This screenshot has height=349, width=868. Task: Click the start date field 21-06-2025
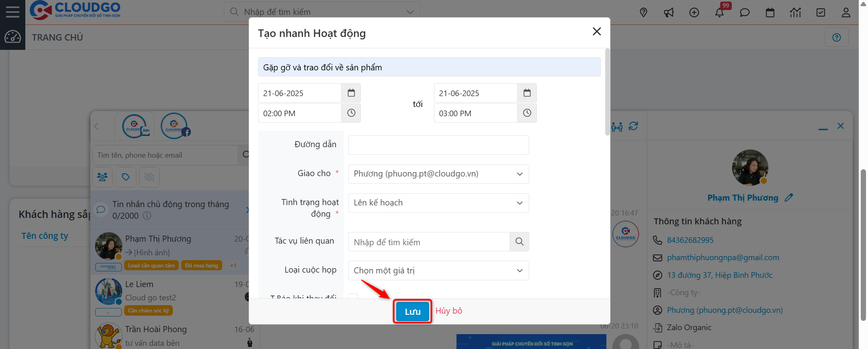pyautogui.click(x=300, y=93)
